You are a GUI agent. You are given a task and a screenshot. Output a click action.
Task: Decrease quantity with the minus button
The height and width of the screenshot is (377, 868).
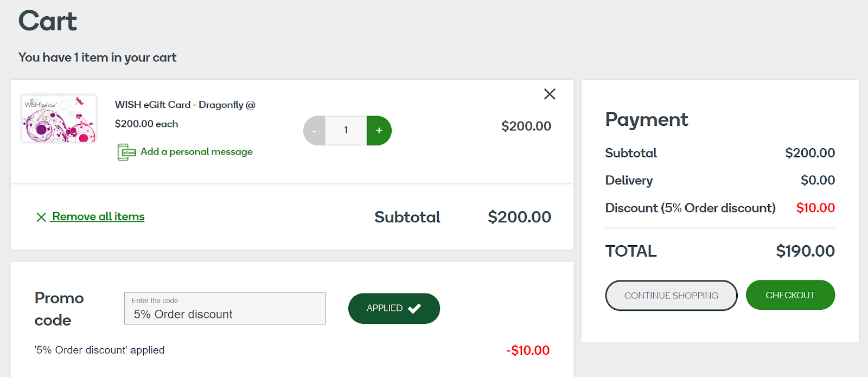coord(315,130)
